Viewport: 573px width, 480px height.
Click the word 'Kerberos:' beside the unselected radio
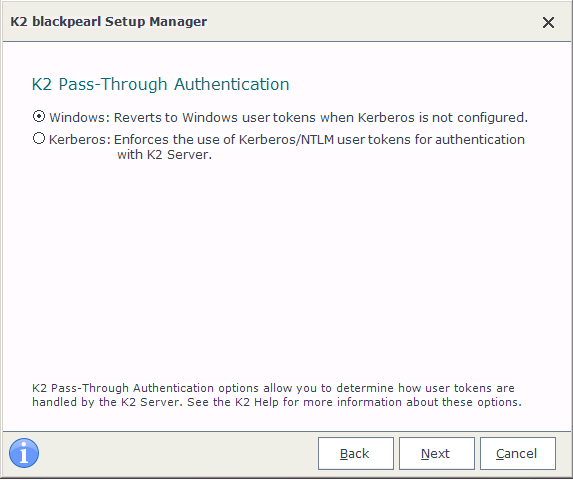point(80,140)
